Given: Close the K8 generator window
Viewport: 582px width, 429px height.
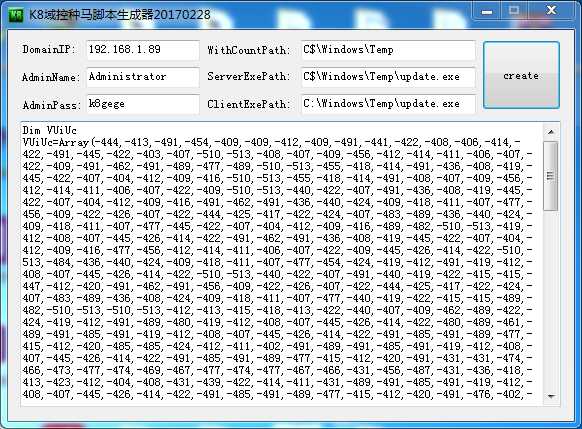Looking at the screenshot, I should (551, 10).
